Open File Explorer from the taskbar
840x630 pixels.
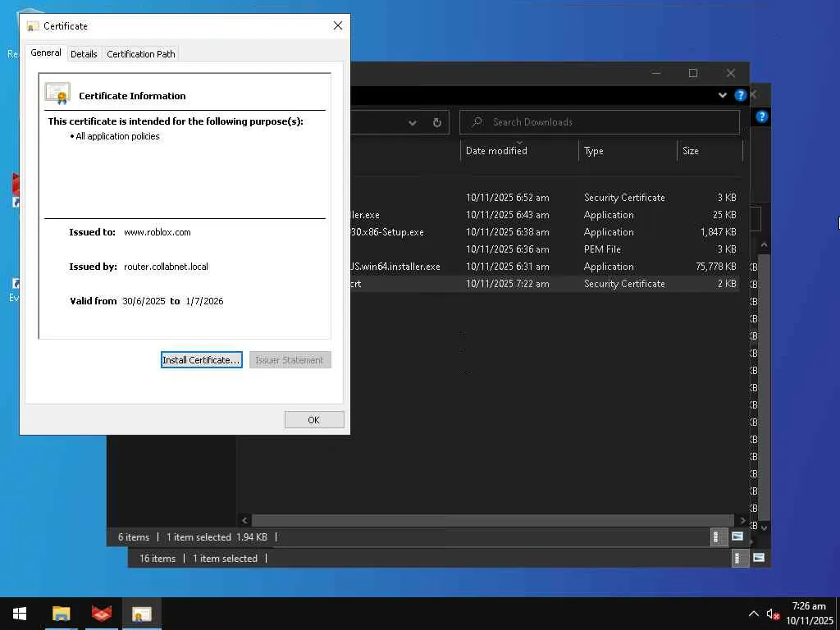pos(61,614)
